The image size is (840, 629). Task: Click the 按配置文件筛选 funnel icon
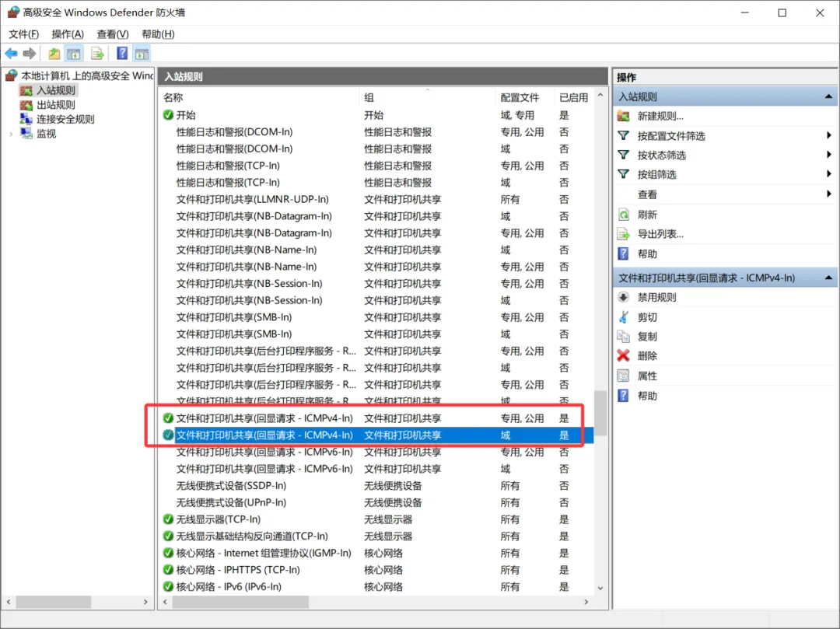coord(624,135)
